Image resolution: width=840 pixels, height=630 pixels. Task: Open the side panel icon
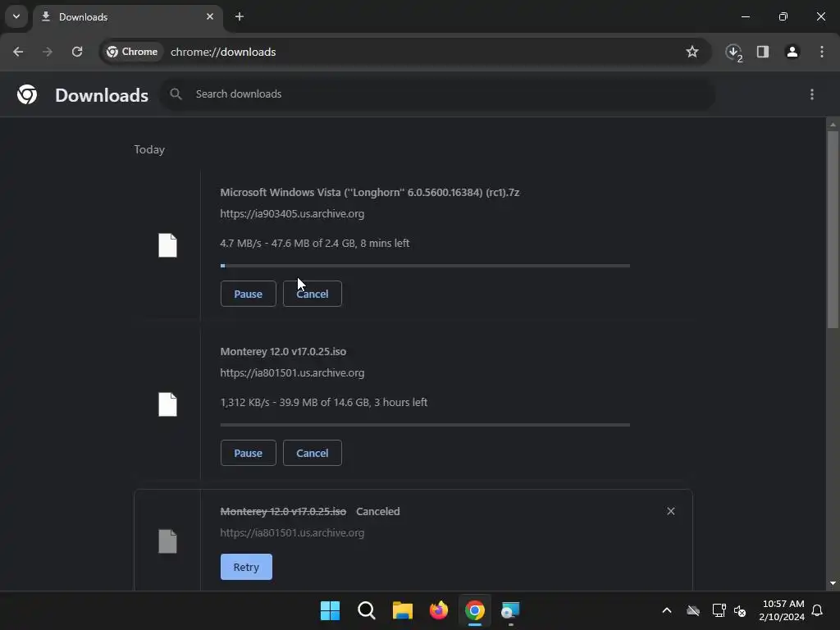[763, 52]
